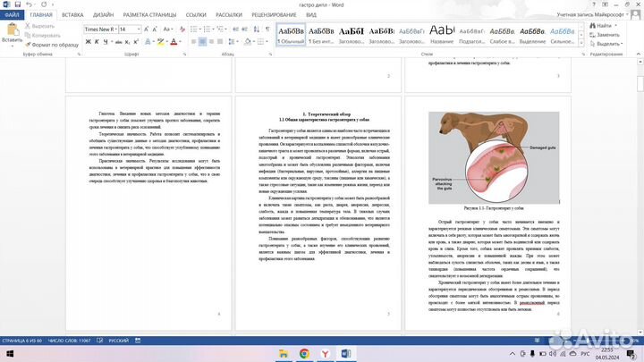
Task: Click the Save icon in quick access toolbar
Action: click(x=19, y=4)
